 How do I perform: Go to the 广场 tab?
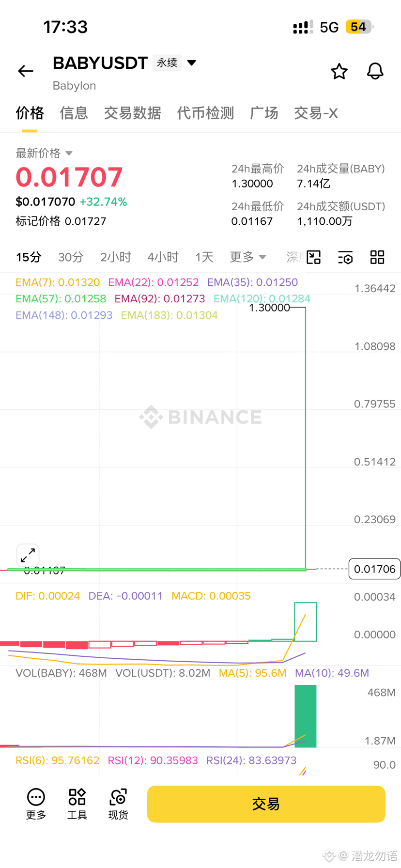(x=264, y=113)
